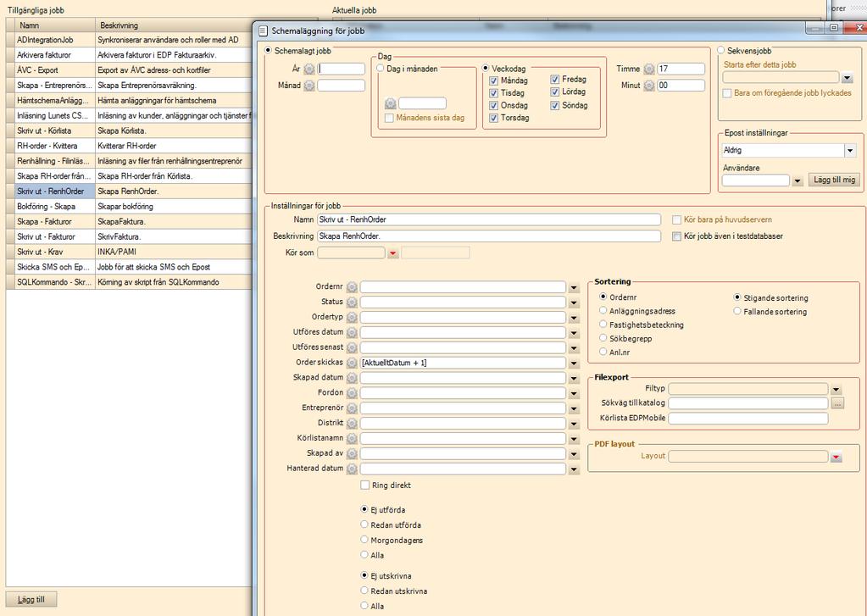Image resolution: width=867 pixels, height=616 pixels.
Task: Select the Dag i månaden radio option
Action: 381,69
